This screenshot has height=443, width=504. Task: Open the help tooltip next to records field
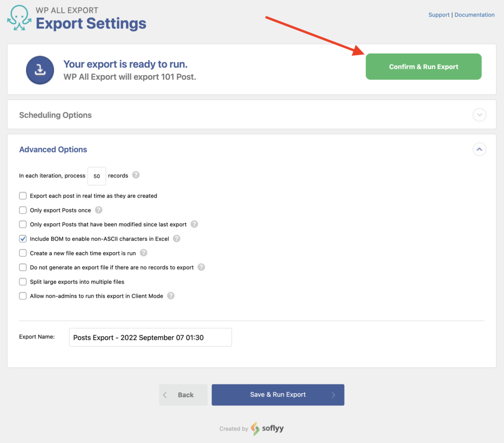[x=136, y=175]
